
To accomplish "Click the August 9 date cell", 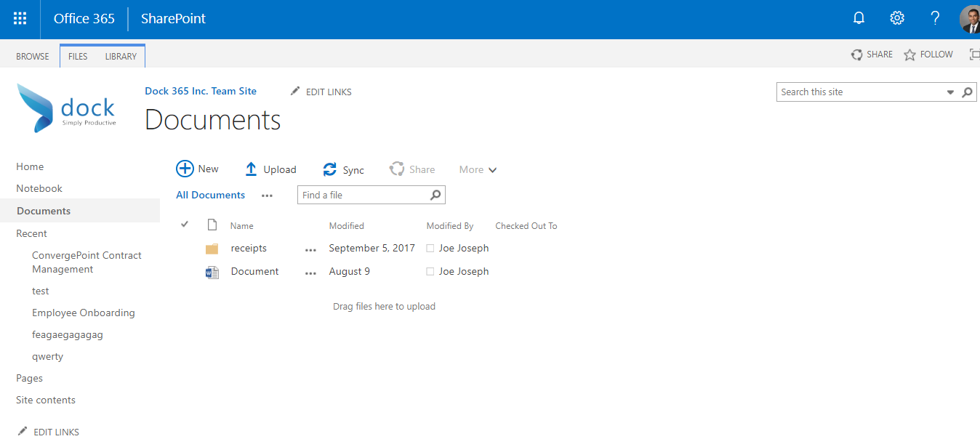I will tap(350, 272).
